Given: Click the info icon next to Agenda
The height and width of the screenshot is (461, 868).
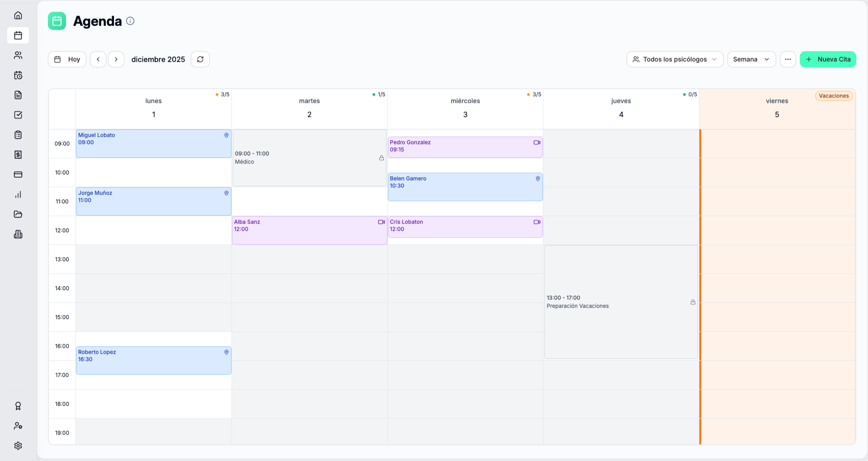Looking at the screenshot, I should coord(130,21).
